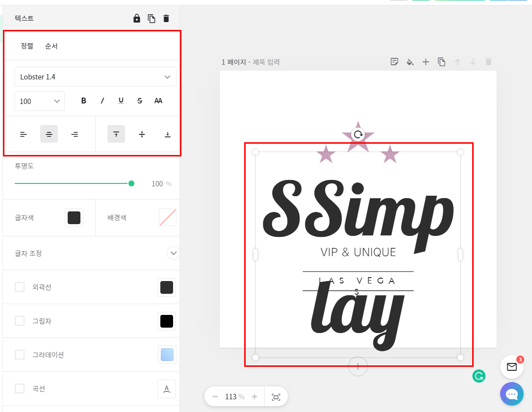Delete the text element with trash icon

pos(166,18)
